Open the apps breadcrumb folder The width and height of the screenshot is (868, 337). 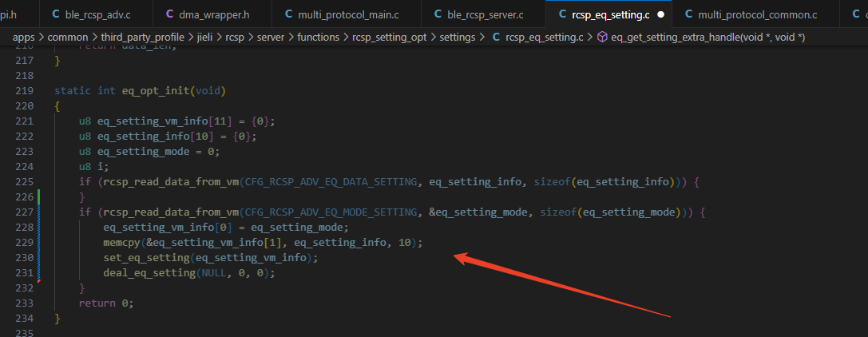24,38
